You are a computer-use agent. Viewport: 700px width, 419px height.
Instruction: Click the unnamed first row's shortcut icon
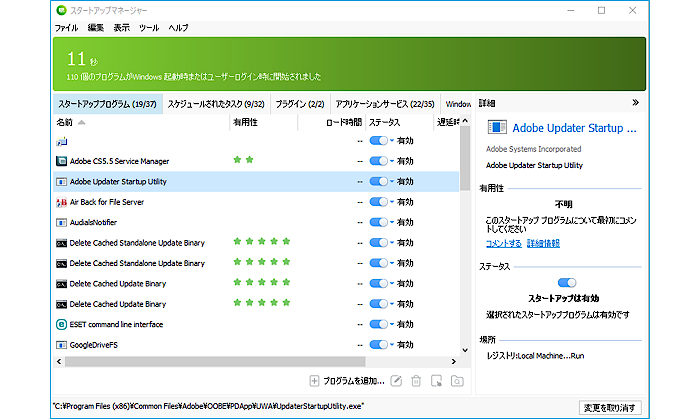point(62,141)
